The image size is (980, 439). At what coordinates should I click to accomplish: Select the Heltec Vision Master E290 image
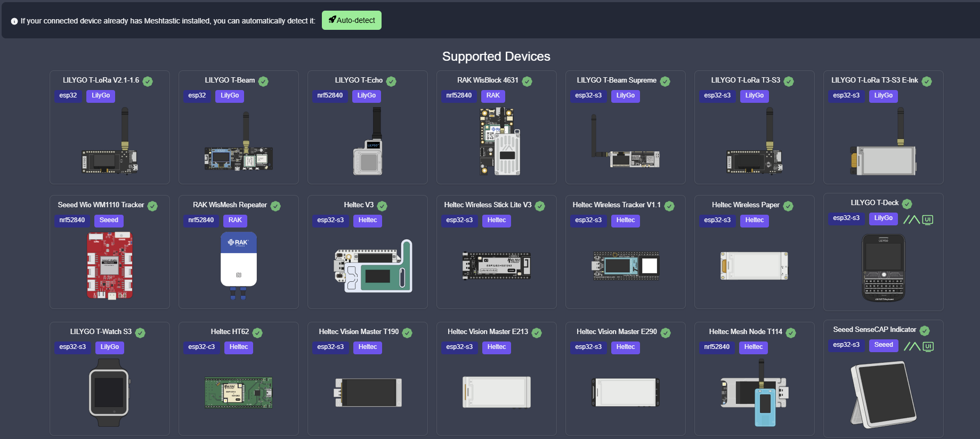tap(626, 393)
